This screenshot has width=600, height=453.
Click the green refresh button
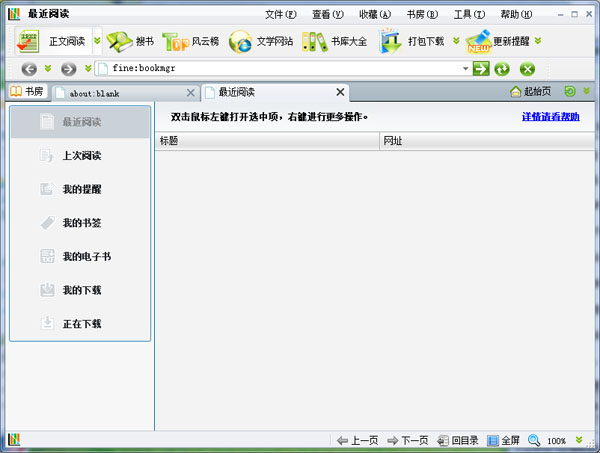(x=502, y=69)
